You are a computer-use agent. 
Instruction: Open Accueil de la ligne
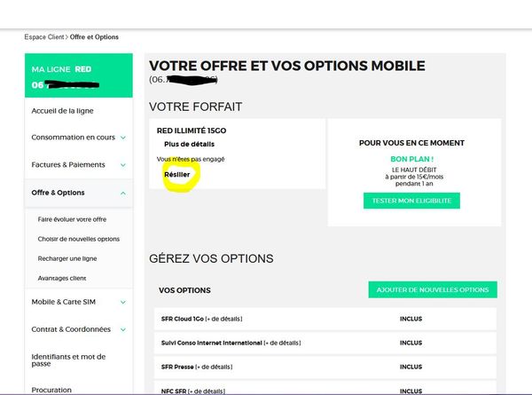62,111
